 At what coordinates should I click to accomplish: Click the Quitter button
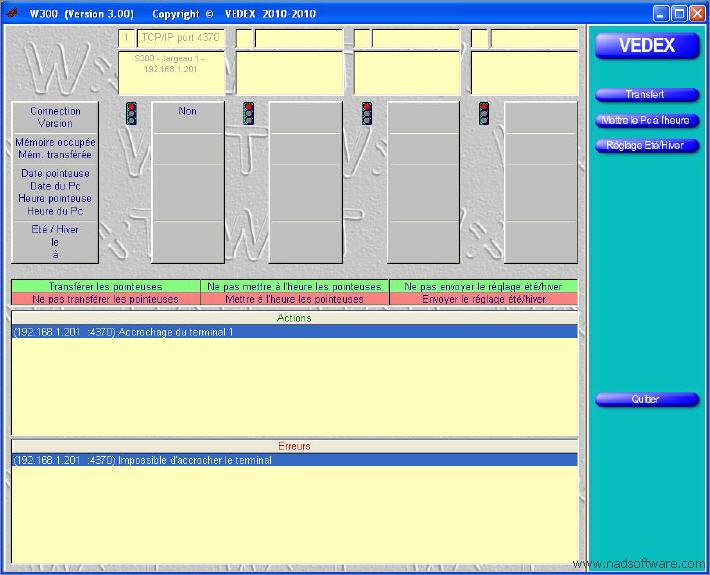(647, 399)
